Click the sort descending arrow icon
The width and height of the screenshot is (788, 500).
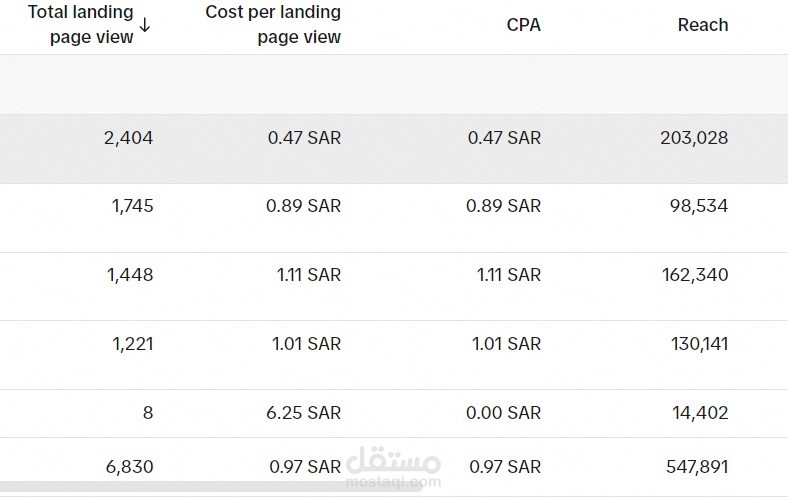click(x=145, y=25)
